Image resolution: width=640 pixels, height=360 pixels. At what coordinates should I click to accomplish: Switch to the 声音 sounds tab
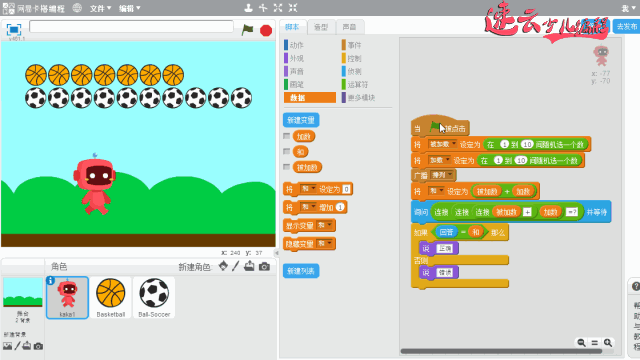pos(349,27)
